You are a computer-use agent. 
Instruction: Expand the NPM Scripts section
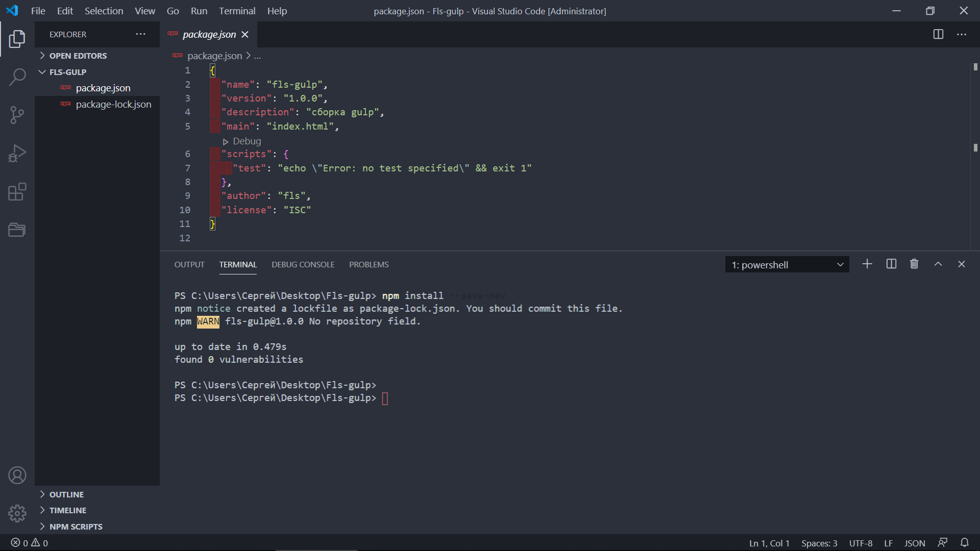click(76, 527)
